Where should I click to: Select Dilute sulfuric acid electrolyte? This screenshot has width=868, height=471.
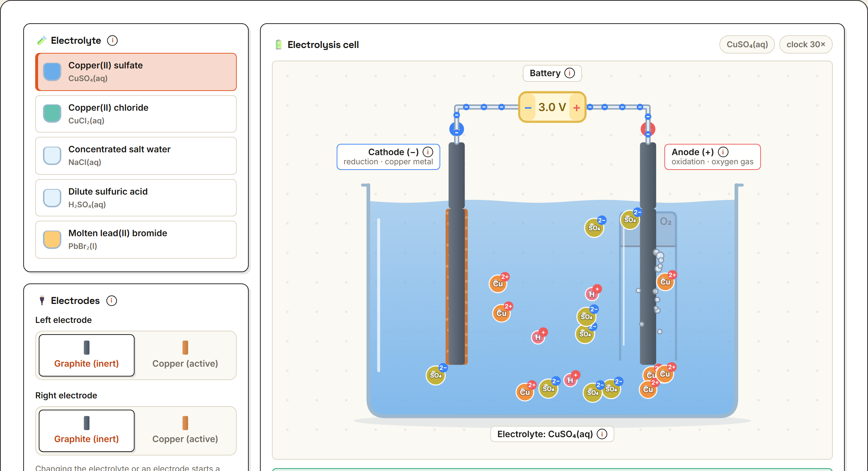136,198
